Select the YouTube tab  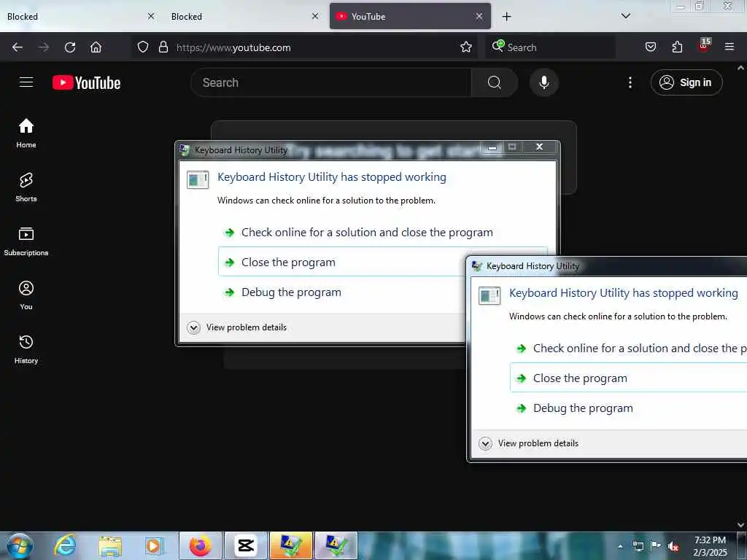point(410,16)
